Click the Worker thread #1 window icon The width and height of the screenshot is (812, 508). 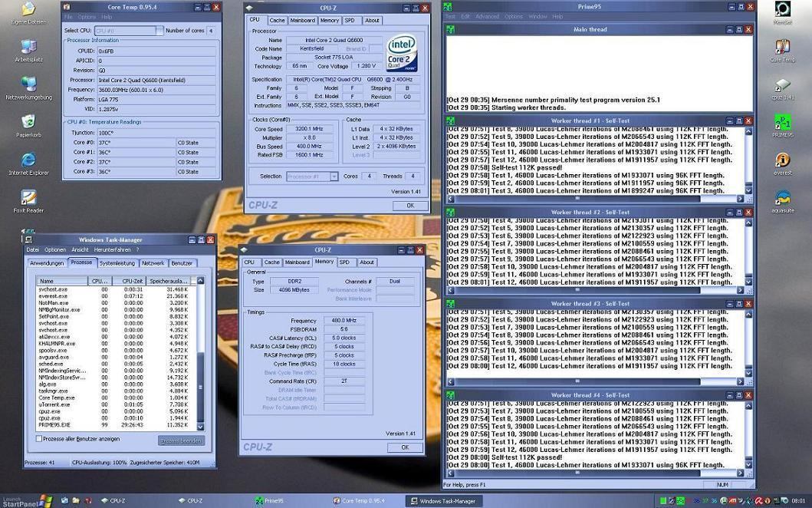[451, 120]
